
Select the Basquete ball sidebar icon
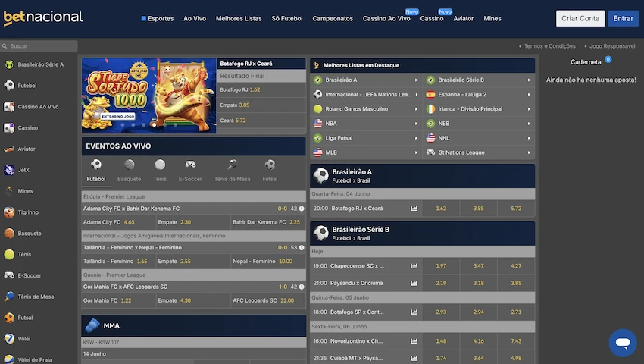[x=9, y=234]
